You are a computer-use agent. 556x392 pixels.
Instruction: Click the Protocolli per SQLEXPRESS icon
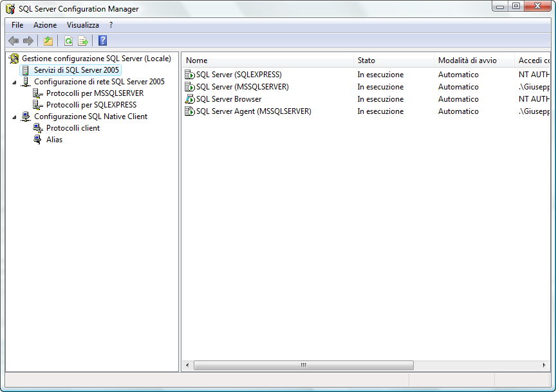pos(38,105)
